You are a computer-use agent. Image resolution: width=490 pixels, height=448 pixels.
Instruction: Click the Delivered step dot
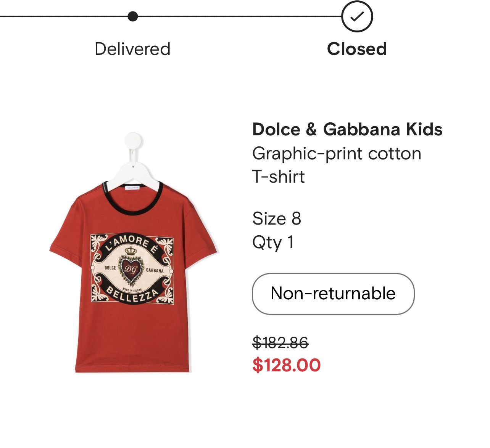[132, 17]
